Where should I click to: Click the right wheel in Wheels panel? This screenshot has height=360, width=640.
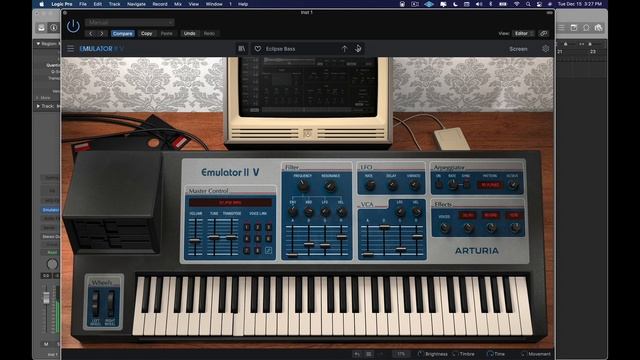tap(110, 304)
